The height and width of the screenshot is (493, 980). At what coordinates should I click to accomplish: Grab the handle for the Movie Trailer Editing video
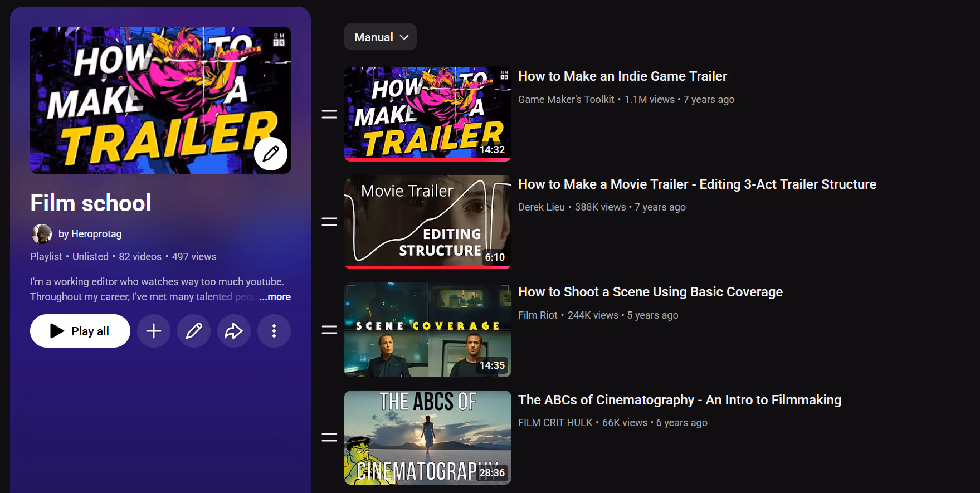point(329,222)
